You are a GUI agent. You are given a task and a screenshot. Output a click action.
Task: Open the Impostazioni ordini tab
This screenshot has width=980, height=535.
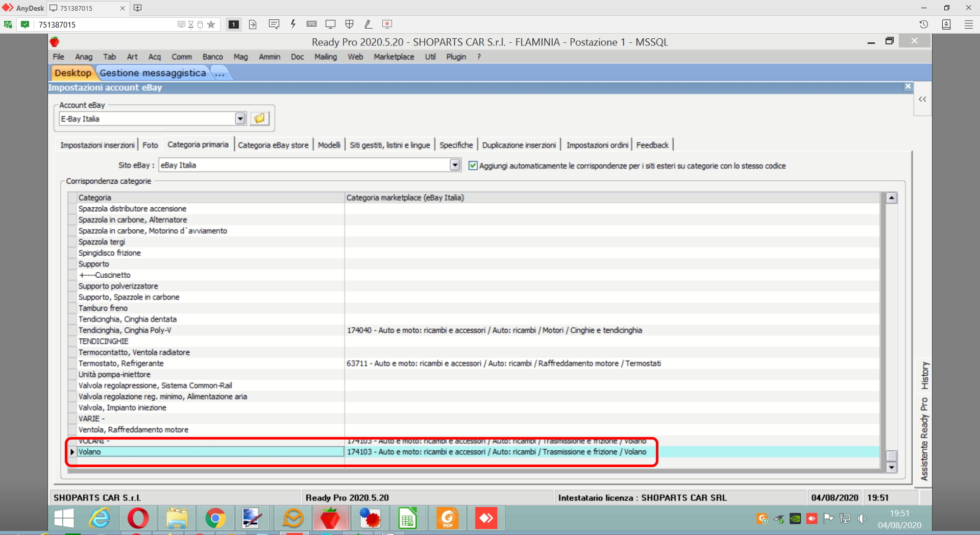point(597,145)
